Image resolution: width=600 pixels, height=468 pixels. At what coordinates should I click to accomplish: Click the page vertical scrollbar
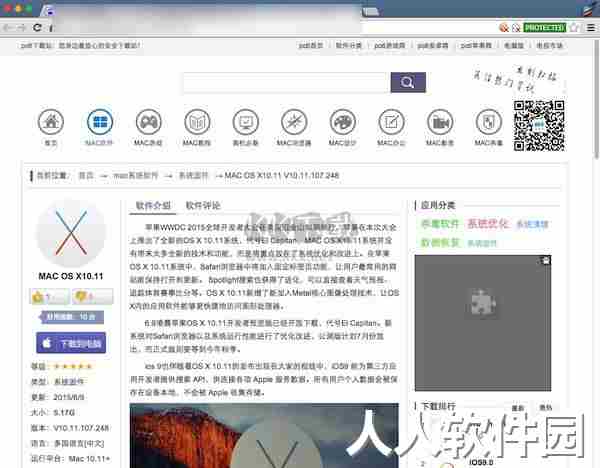pos(597,99)
